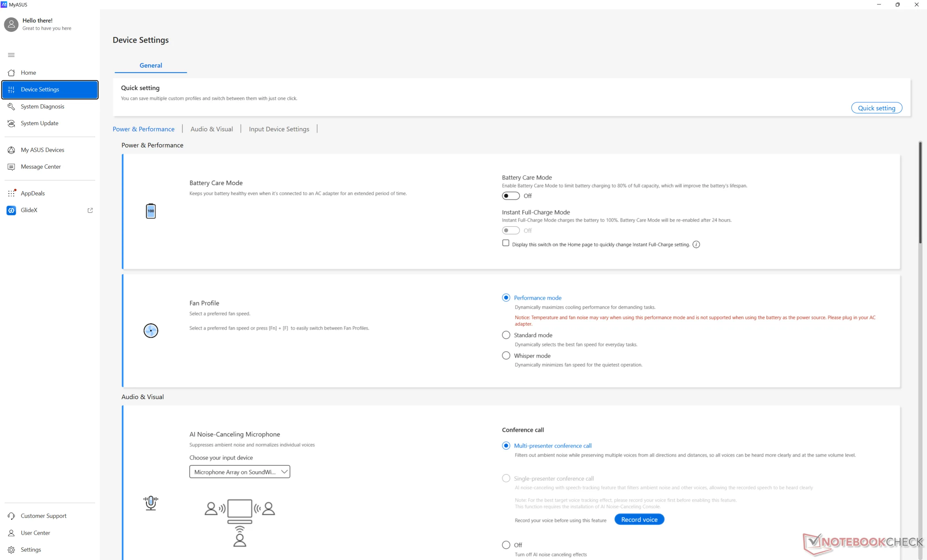Click the info icon beside the Instant Full-Charge checkbox
This screenshot has height=560, width=927.
click(x=696, y=244)
